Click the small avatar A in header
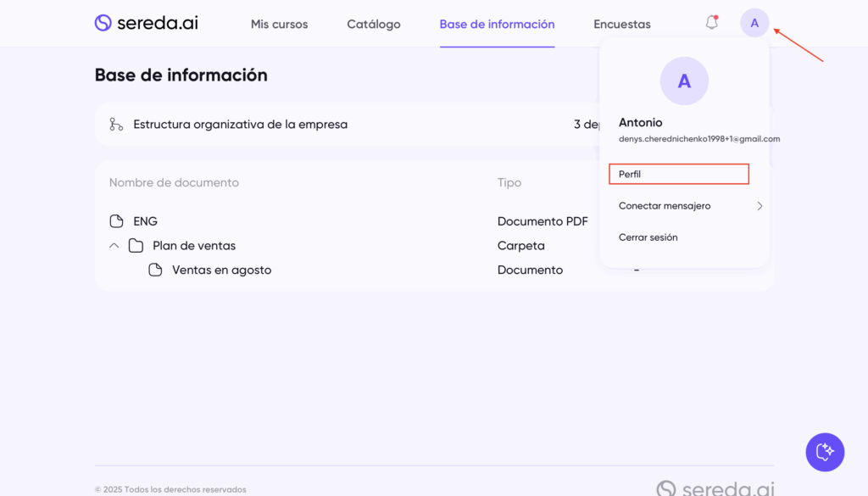The width and height of the screenshot is (868, 496). (x=754, y=23)
